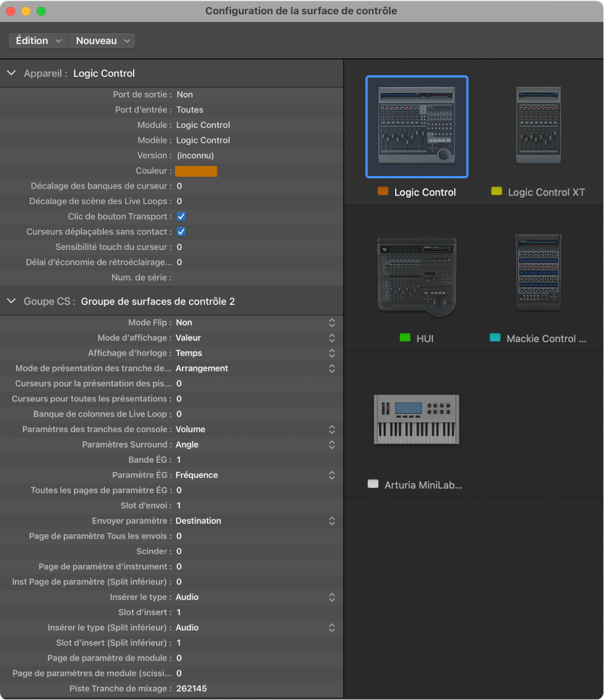Click the yellow Logic Control XT color tag

(x=497, y=192)
